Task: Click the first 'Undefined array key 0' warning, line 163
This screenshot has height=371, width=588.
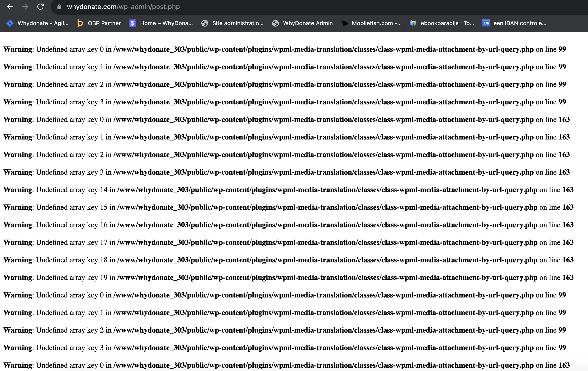Action: [x=287, y=120]
